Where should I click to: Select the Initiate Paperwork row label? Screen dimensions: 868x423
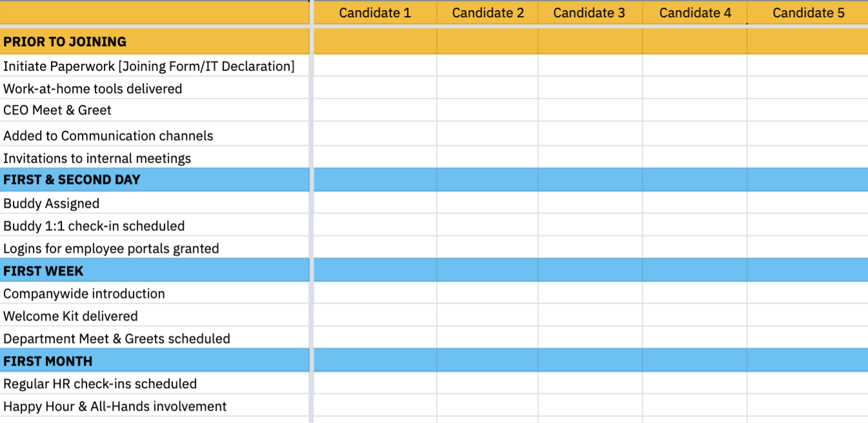pyautogui.click(x=148, y=66)
